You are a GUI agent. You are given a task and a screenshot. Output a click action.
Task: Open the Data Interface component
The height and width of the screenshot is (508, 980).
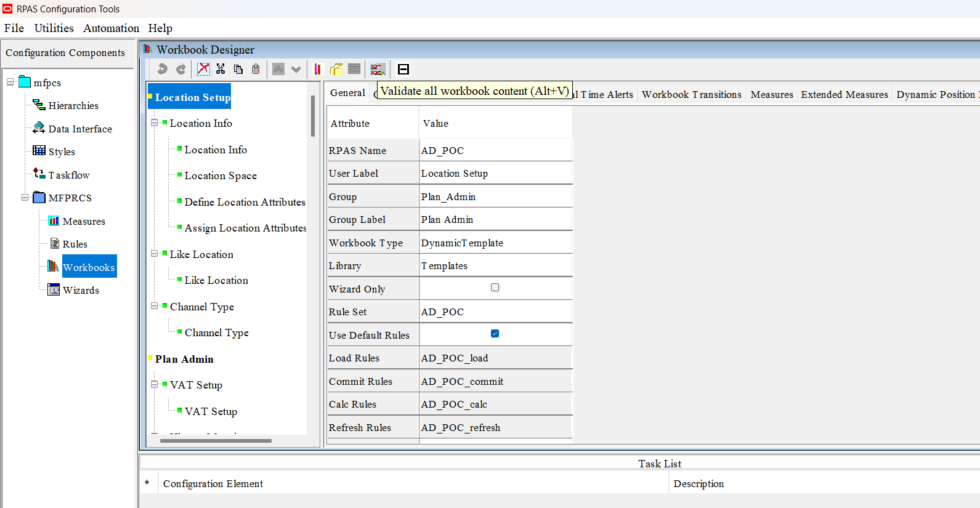[x=80, y=129]
